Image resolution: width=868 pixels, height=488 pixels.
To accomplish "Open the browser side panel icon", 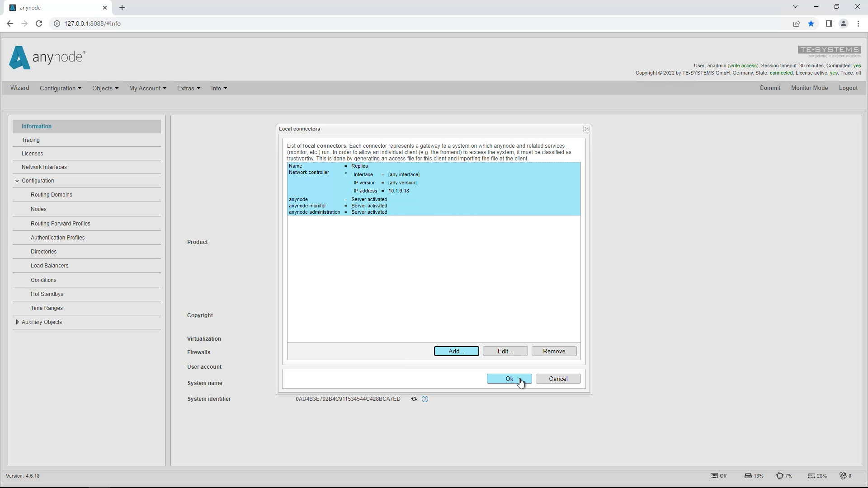I will tap(829, 23).
